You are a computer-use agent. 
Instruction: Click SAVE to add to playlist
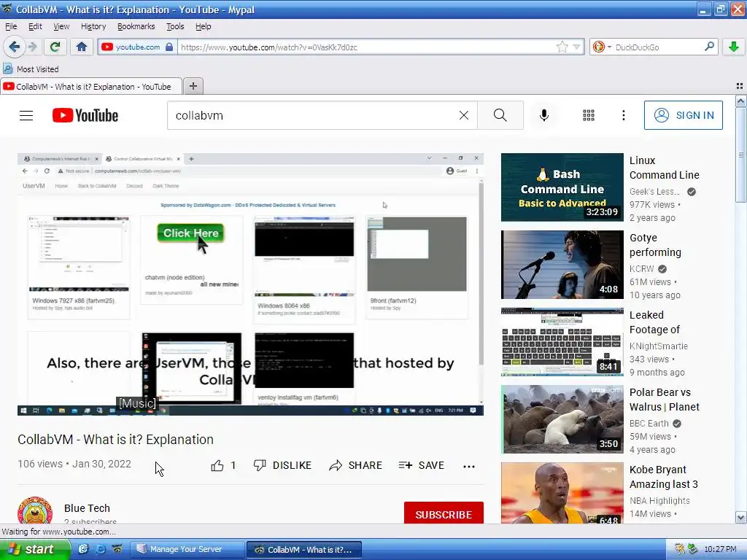(x=421, y=465)
